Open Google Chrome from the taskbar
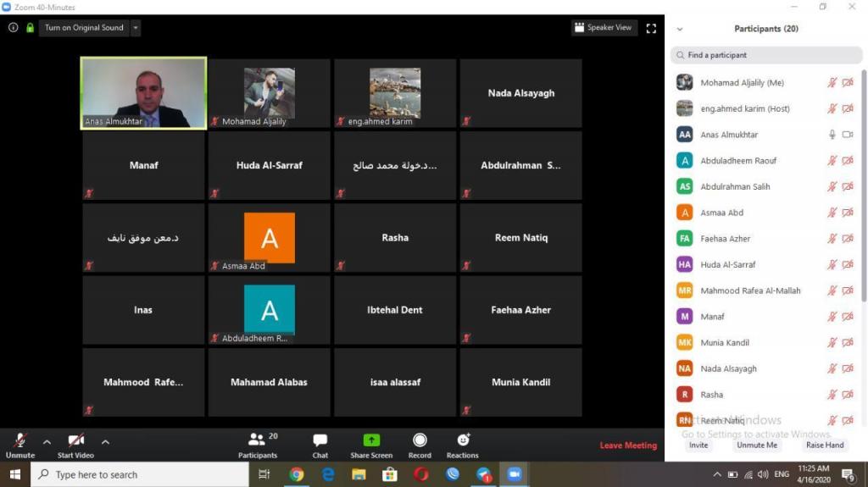This screenshot has height=487, width=868. coord(297,474)
